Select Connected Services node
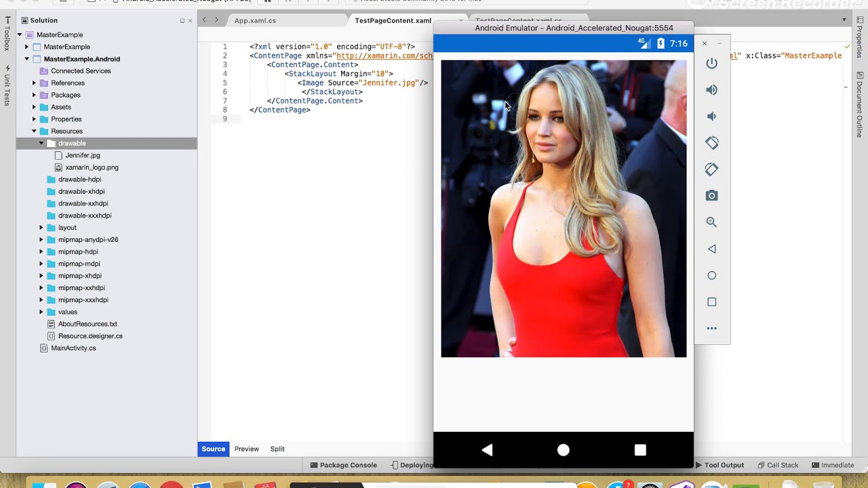The image size is (868, 488). pos(81,71)
